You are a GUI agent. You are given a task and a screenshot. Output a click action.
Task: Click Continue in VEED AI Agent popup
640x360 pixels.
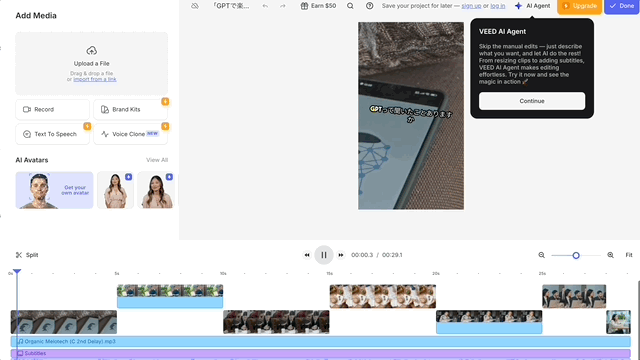coord(532,101)
